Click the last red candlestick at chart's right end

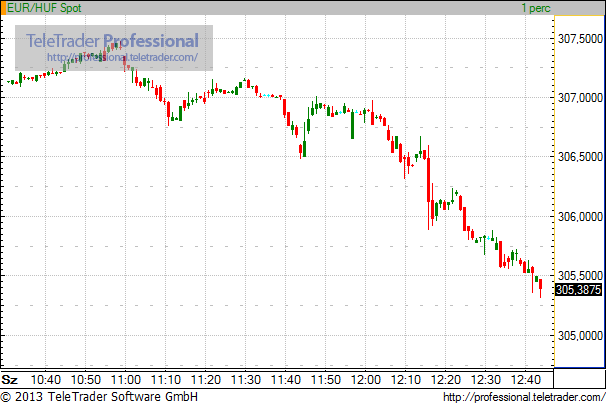[540, 288]
